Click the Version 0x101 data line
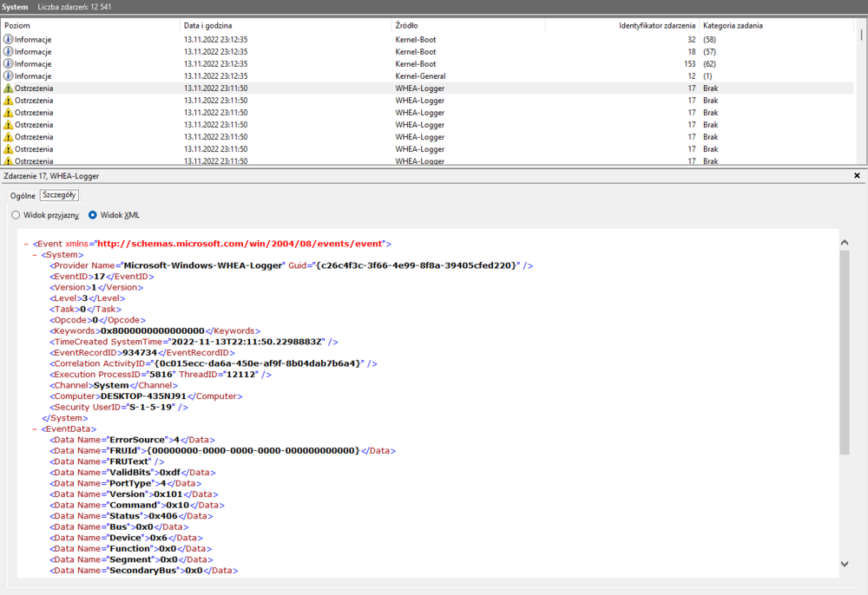Screen dimensions: 868x595 click(134, 494)
